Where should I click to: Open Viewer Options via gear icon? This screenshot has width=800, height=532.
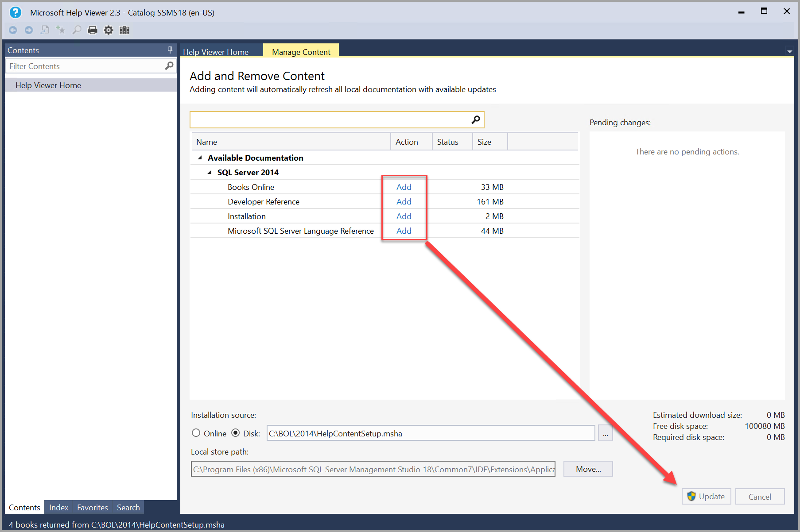click(x=109, y=30)
